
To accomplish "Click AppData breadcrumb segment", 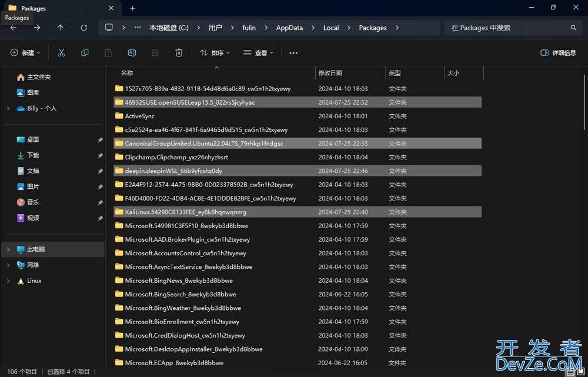I will point(289,28).
